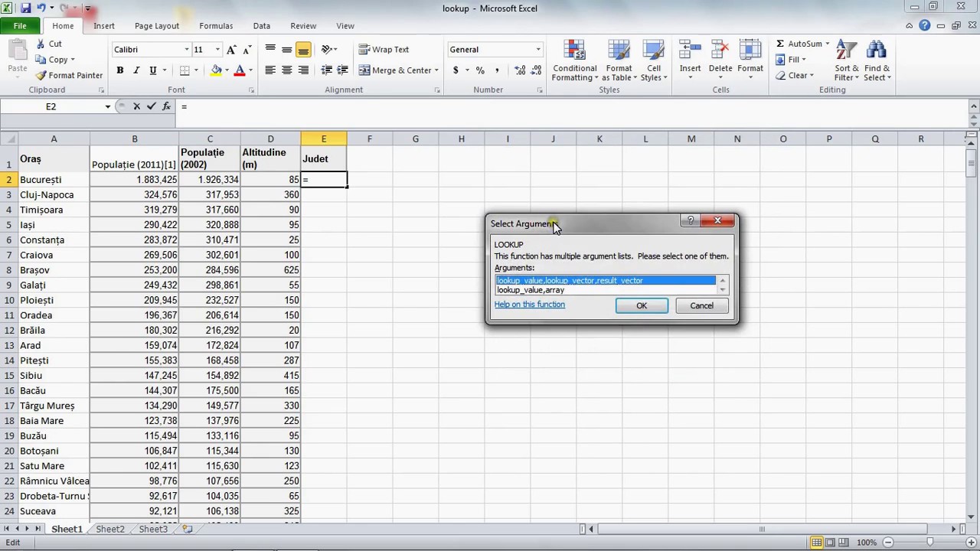Image resolution: width=980 pixels, height=551 pixels.
Task: Open Conditional Formatting menu
Action: pos(575,61)
